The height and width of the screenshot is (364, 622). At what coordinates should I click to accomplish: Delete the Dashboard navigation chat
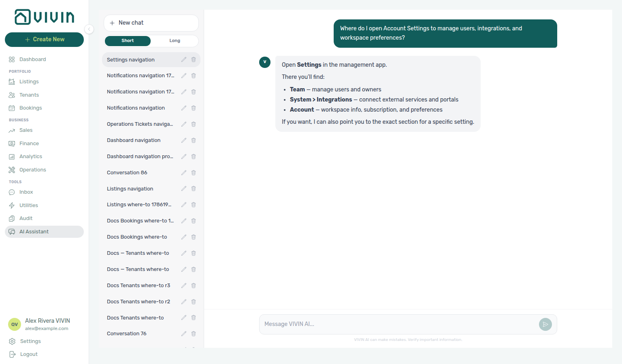(194, 140)
